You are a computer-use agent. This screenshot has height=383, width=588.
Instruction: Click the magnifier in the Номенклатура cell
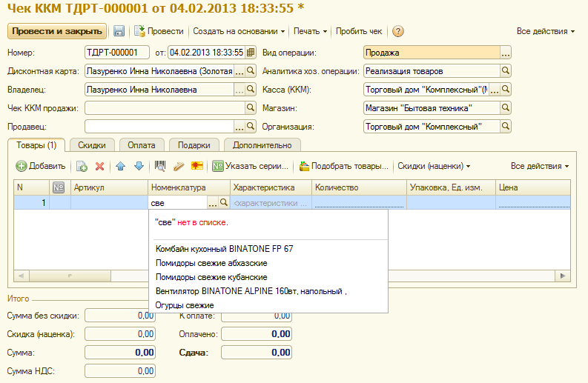tap(224, 203)
